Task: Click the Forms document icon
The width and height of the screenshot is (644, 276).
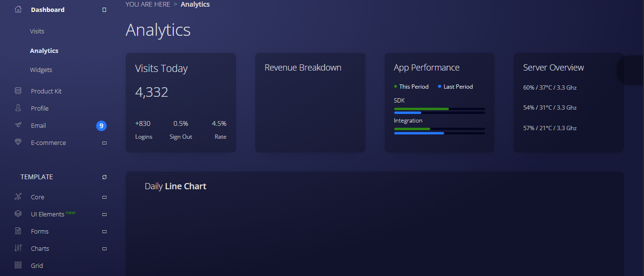Action: [x=18, y=231]
